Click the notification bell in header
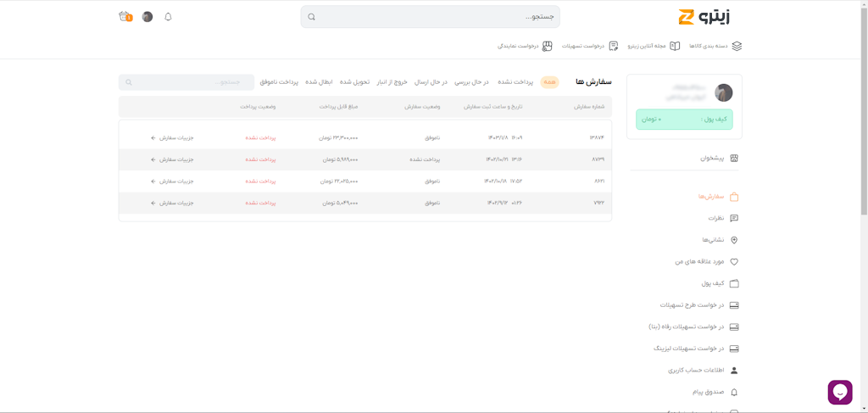 [168, 17]
